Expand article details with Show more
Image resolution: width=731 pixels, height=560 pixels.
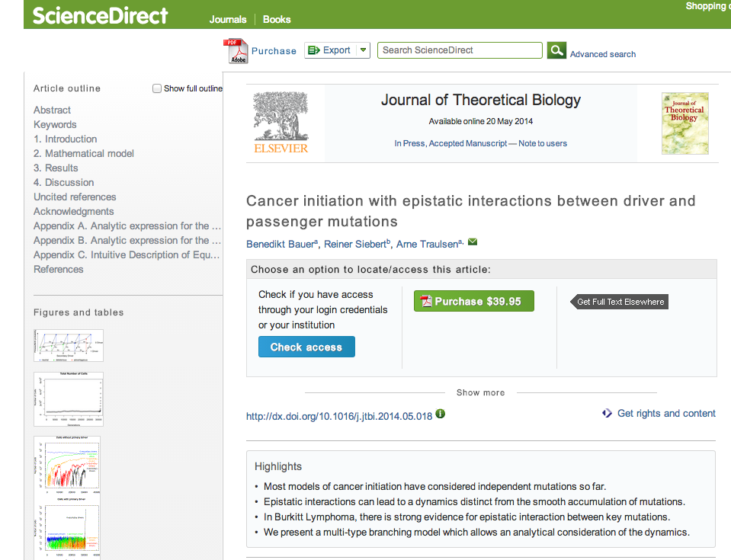point(480,392)
